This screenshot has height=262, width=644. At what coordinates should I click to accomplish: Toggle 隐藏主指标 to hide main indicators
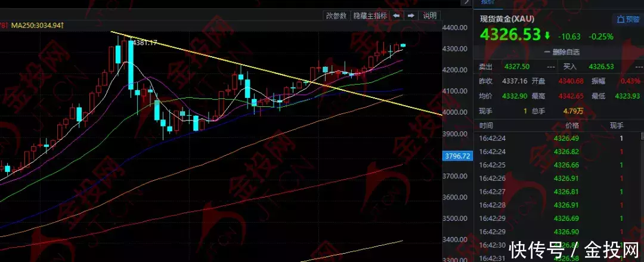[370, 16]
